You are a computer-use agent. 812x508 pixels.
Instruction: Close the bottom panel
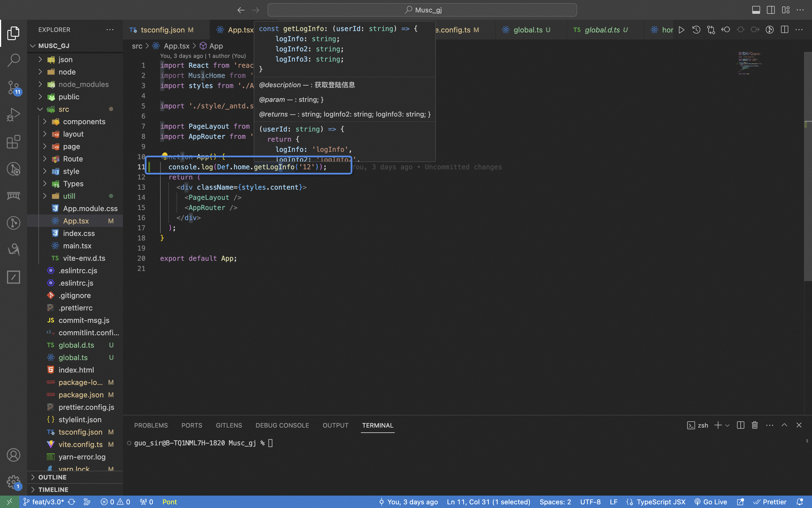pyautogui.click(x=799, y=425)
